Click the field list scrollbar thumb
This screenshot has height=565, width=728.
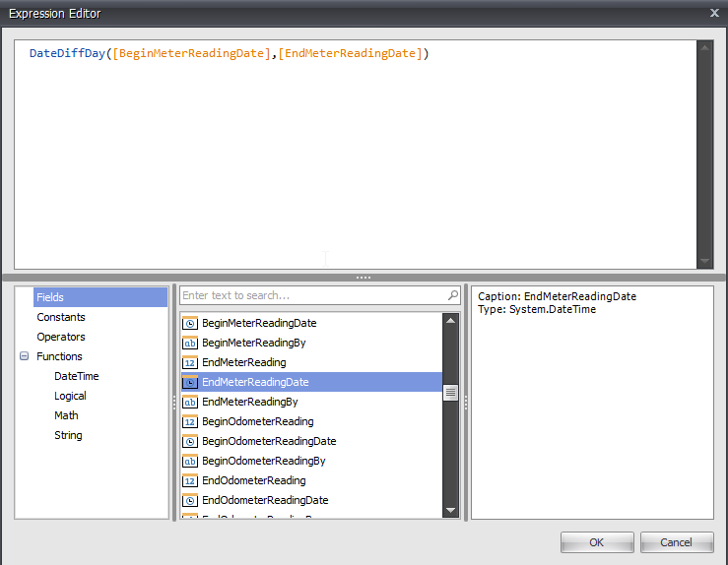[x=450, y=393]
